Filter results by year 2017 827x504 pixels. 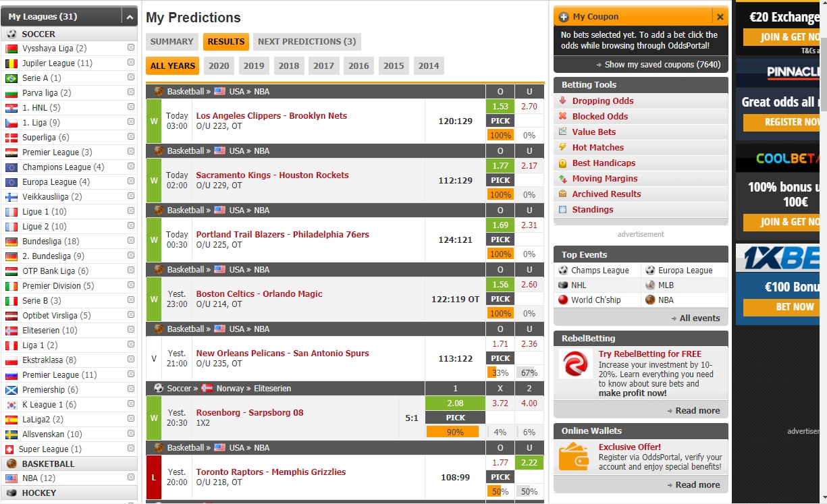point(324,65)
